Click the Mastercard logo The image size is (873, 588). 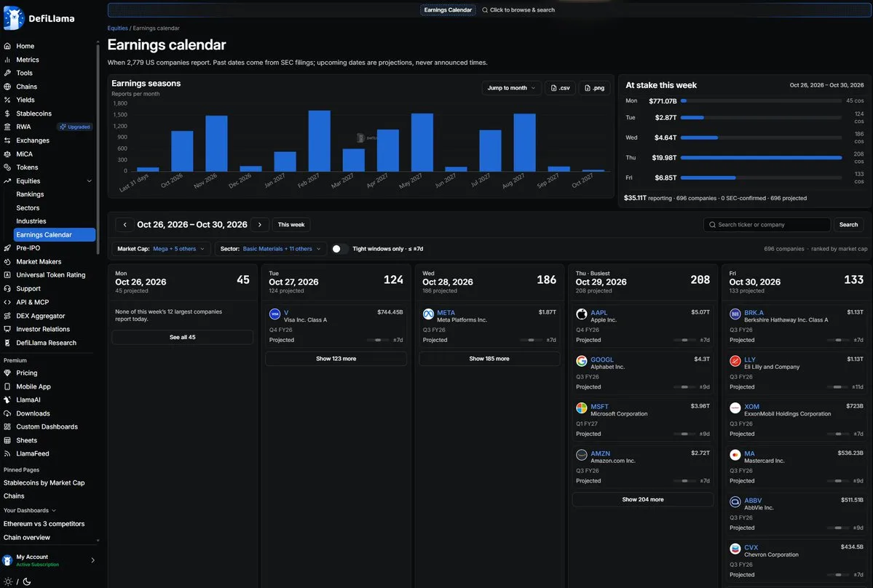pyautogui.click(x=735, y=455)
